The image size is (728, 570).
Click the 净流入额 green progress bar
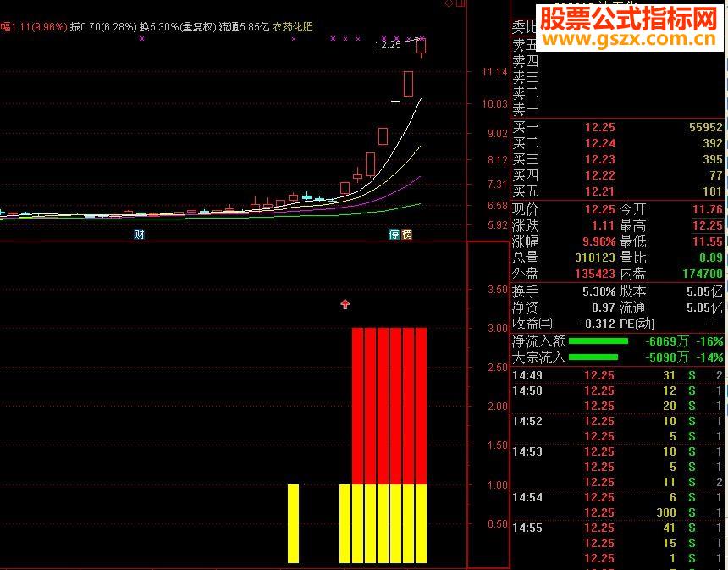pyautogui.click(x=598, y=341)
